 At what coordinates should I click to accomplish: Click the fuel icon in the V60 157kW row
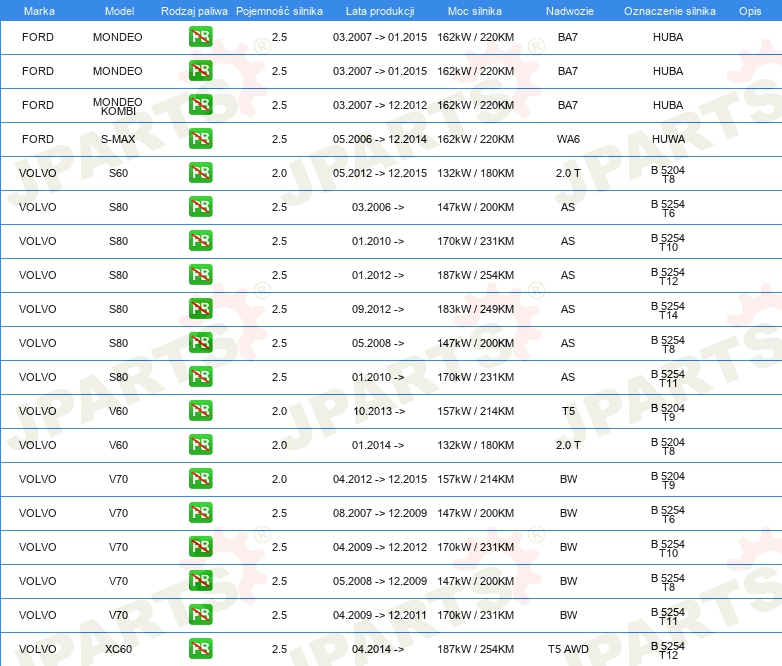200,411
